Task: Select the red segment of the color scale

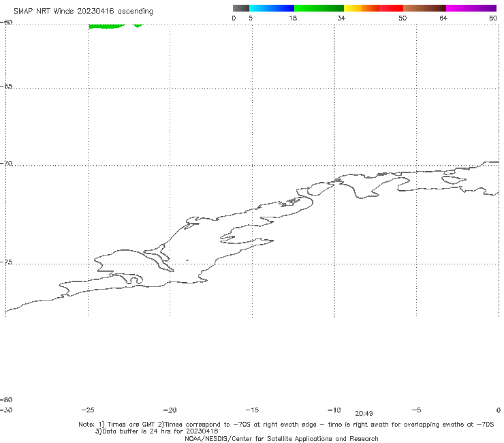Action: click(x=391, y=8)
